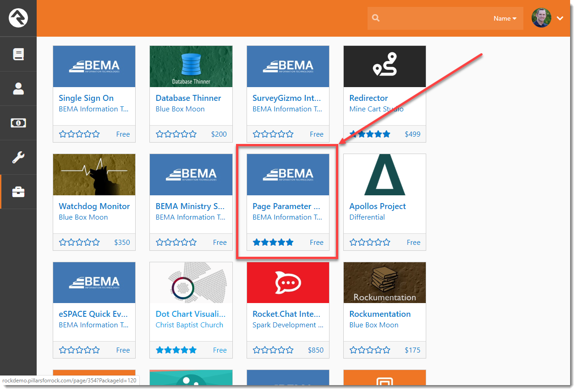This screenshot has height=392, width=577.
Task: Click the $350 price on Watchdog Monitor
Action: click(122, 243)
